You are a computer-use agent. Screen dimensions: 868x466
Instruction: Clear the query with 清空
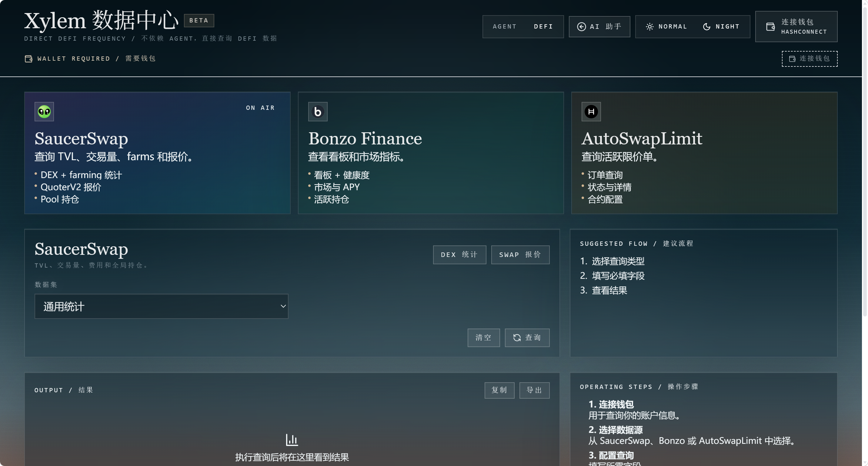tap(483, 338)
